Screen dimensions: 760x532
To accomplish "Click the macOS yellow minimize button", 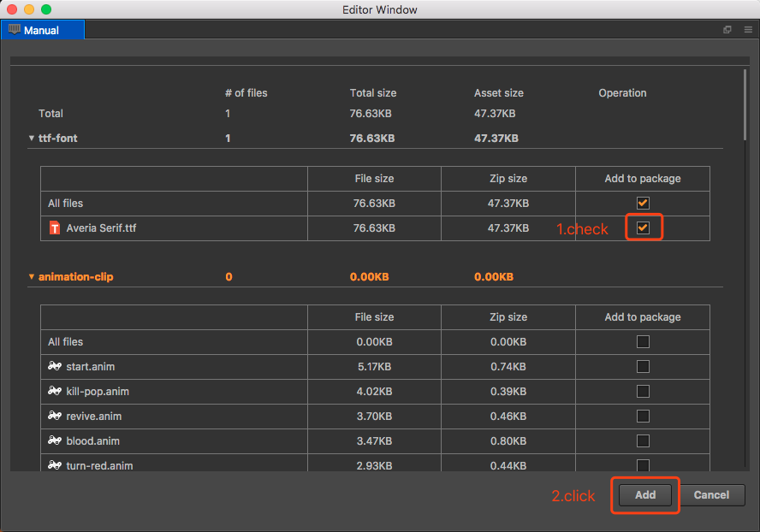I will [x=29, y=9].
